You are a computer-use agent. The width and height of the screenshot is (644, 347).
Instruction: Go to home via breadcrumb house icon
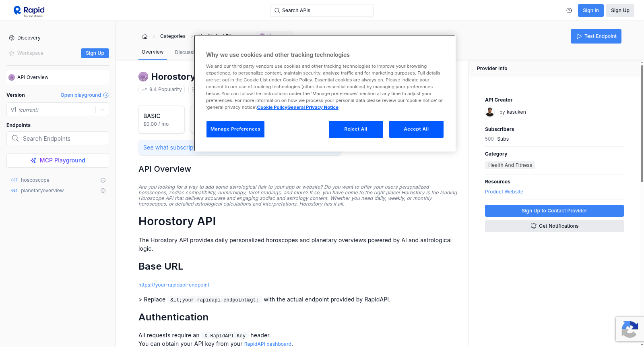click(145, 36)
